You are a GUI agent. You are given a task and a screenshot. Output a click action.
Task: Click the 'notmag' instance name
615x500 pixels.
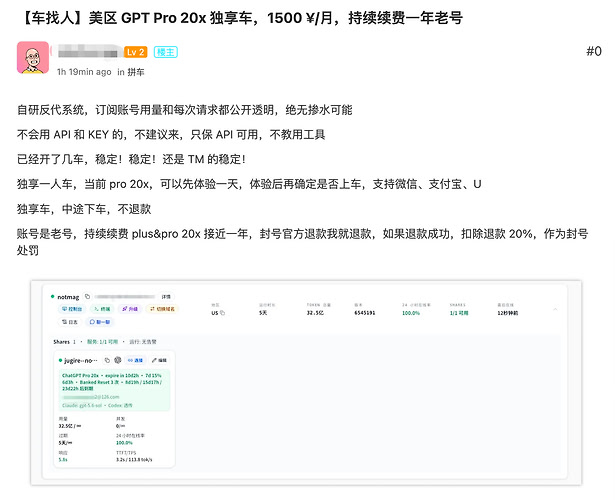click(x=68, y=297)
